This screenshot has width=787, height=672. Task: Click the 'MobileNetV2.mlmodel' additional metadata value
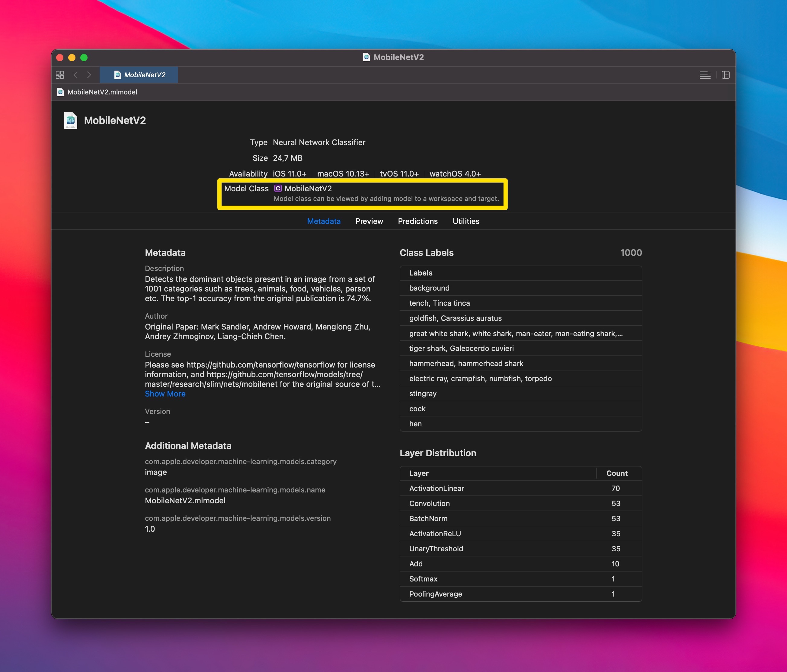185,500
